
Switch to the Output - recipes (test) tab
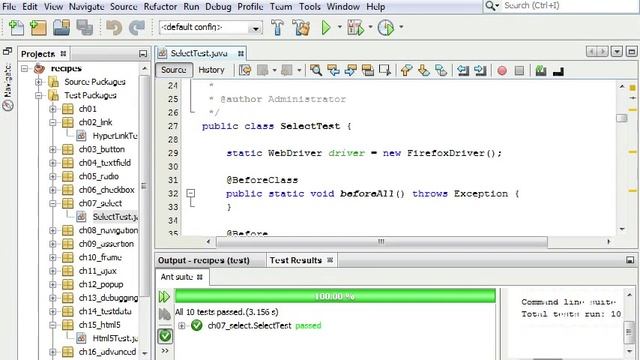pyautogui.click(x=204, y=260)
